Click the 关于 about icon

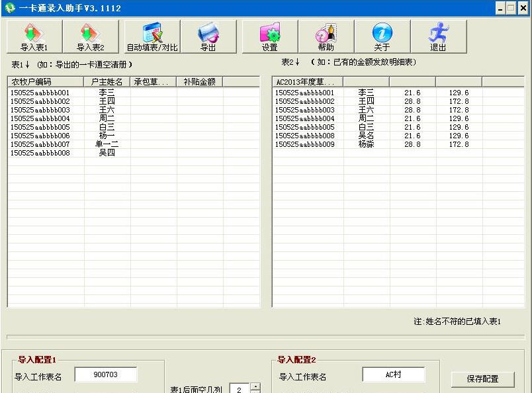[x=382, y=36]
